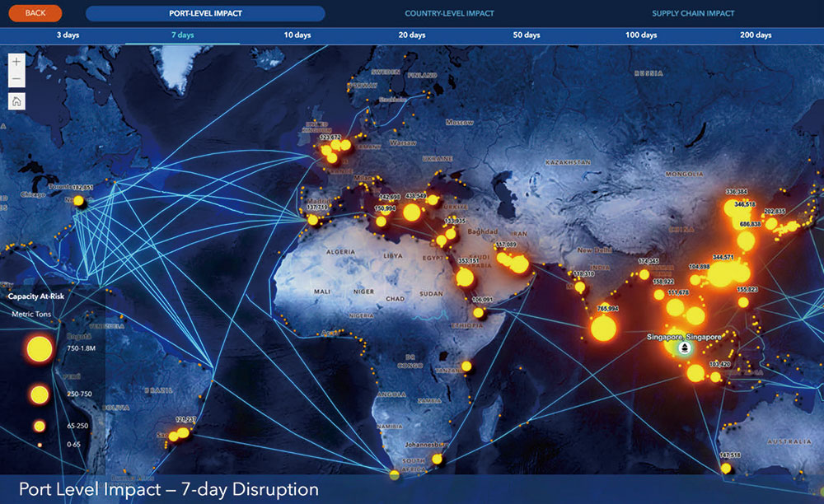Zoom out of the map
This screenshot has width=824, height=504.
pyautogui.click(x=17, y=80)
